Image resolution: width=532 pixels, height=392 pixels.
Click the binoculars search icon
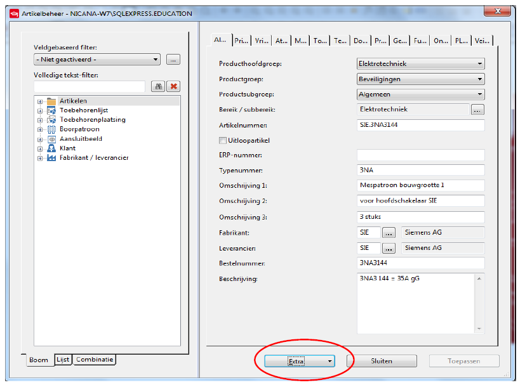(158, 86)
